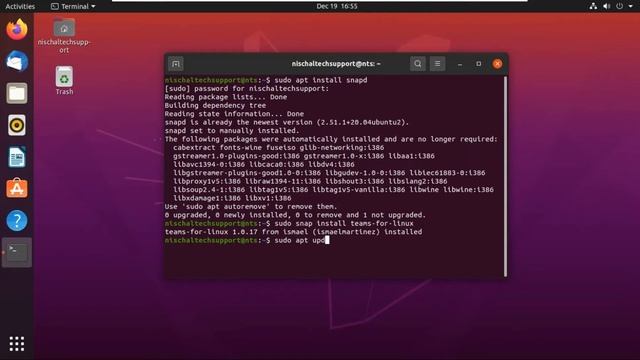Click the Terminal title nischaltechsupport@nts

(x=336, y=64)
